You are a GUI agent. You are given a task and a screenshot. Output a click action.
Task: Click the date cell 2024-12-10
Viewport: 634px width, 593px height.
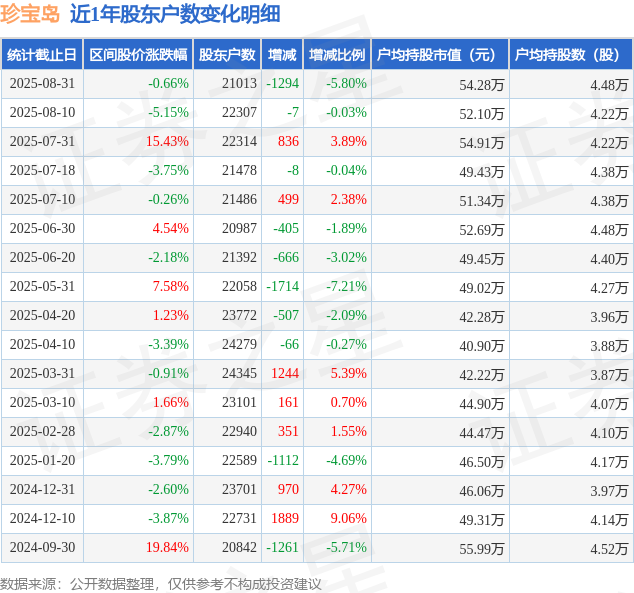[42, 518]
